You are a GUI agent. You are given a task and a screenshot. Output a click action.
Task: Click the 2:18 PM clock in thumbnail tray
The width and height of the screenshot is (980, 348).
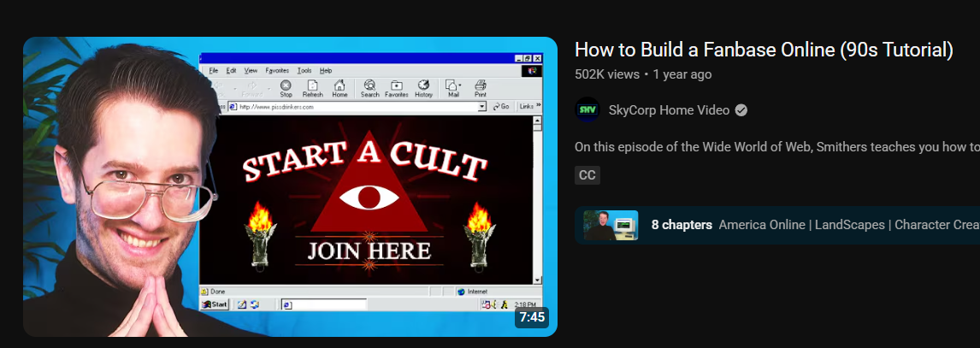click(525, 305)
